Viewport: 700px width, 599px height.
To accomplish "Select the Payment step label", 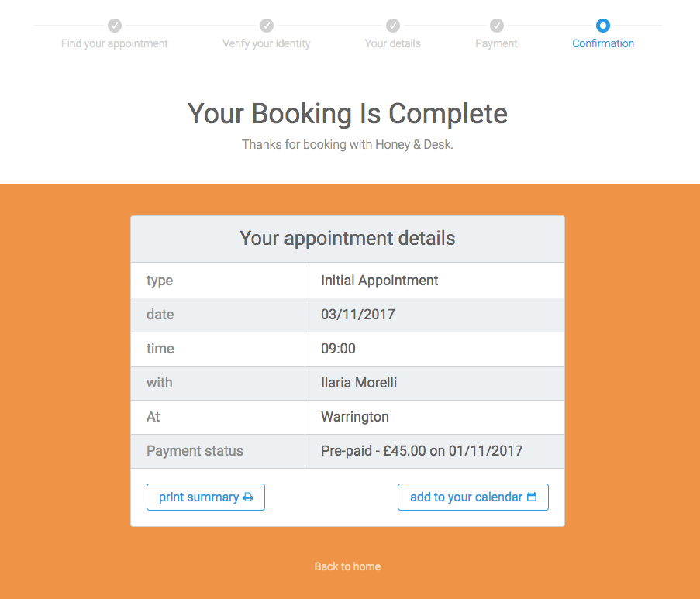I will 497,43.
